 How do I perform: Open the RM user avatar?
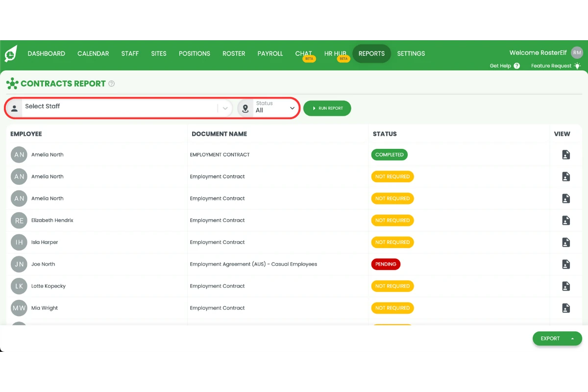pyautogui.click(x=577, y=53)
